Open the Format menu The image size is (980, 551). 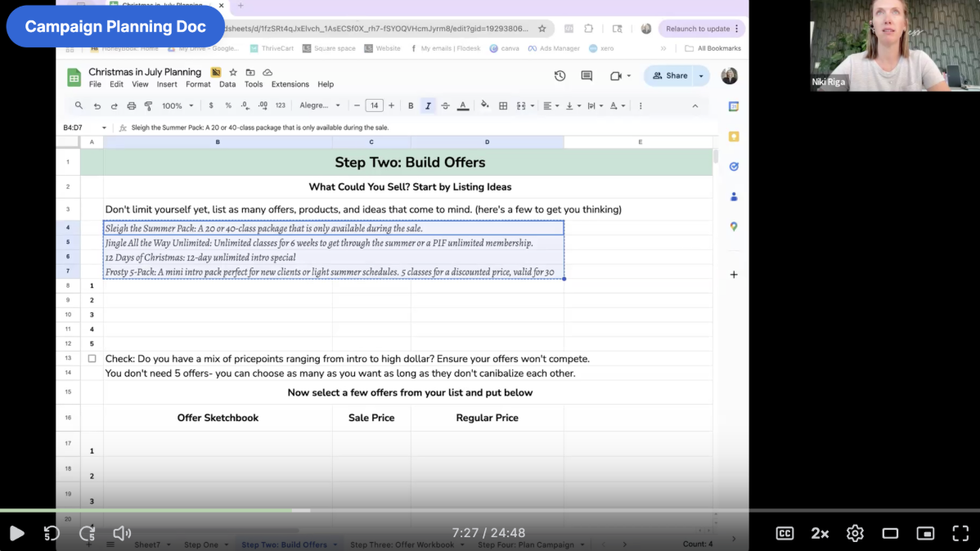point(198,84)
